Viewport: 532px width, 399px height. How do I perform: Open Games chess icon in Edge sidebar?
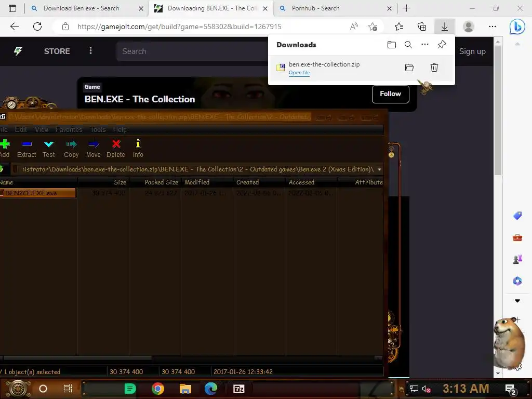point(517,259)
